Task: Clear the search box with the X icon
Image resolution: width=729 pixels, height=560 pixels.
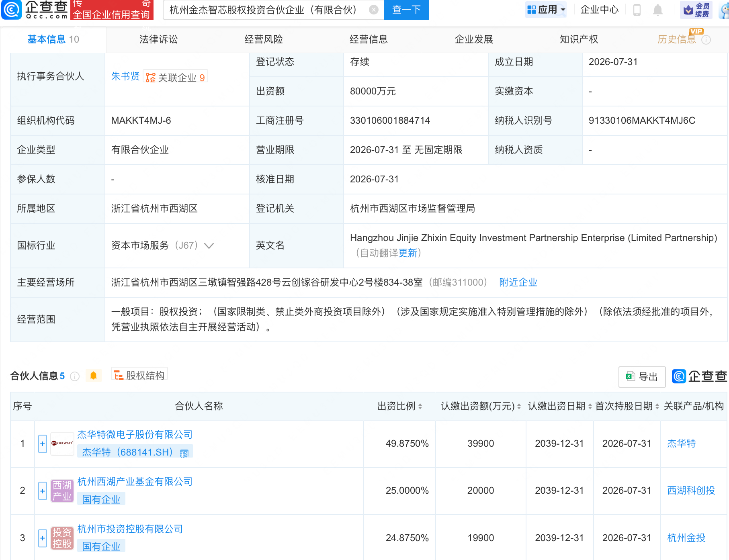Action: pyautogui.click(x=374, y=10)
